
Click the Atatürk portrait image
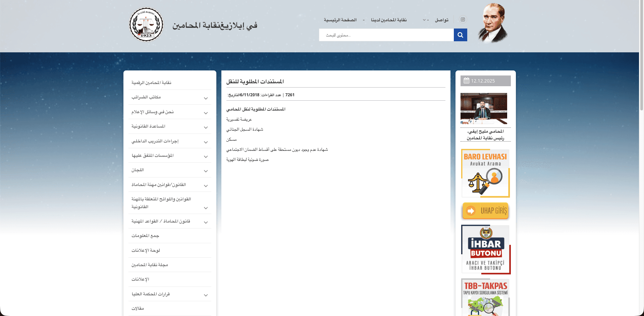point(493,23)
